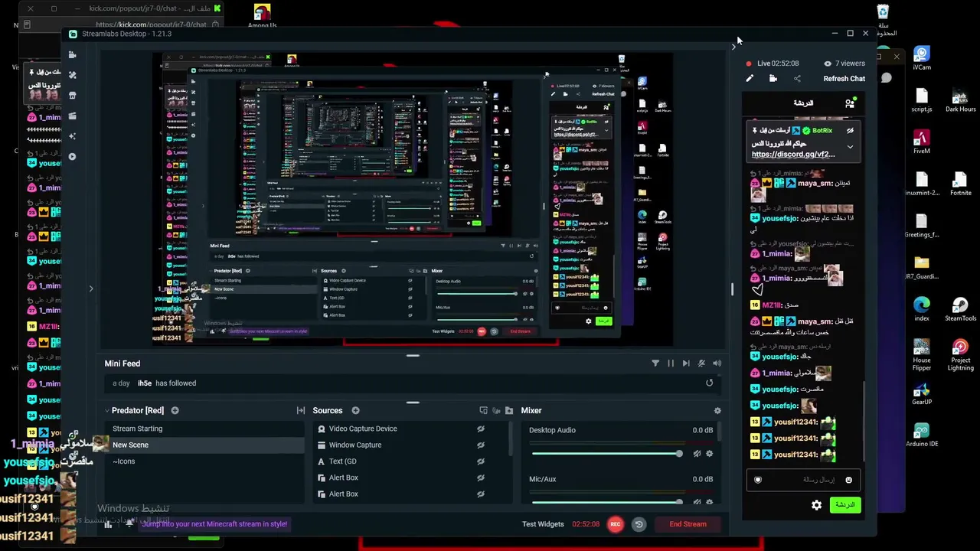
Task: Open the House Flipper desktop shortcut
Action: coord(922,354)
